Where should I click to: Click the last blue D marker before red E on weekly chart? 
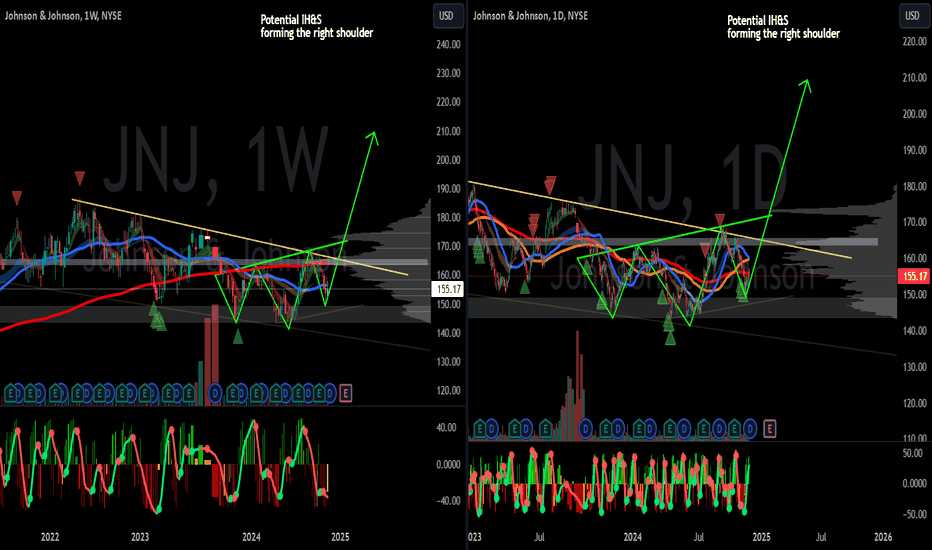(330, 393)
